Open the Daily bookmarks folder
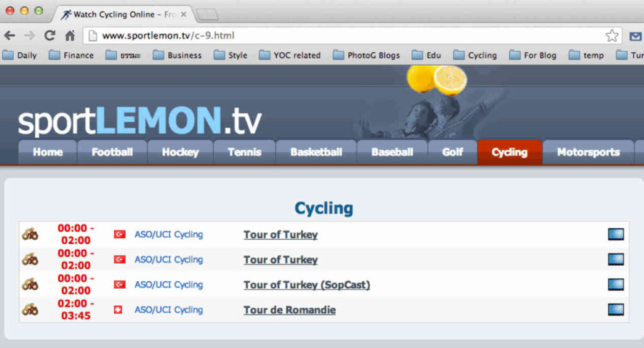Image resolution: width=644 pixels, height=348 pixels. tap(19, 55)
